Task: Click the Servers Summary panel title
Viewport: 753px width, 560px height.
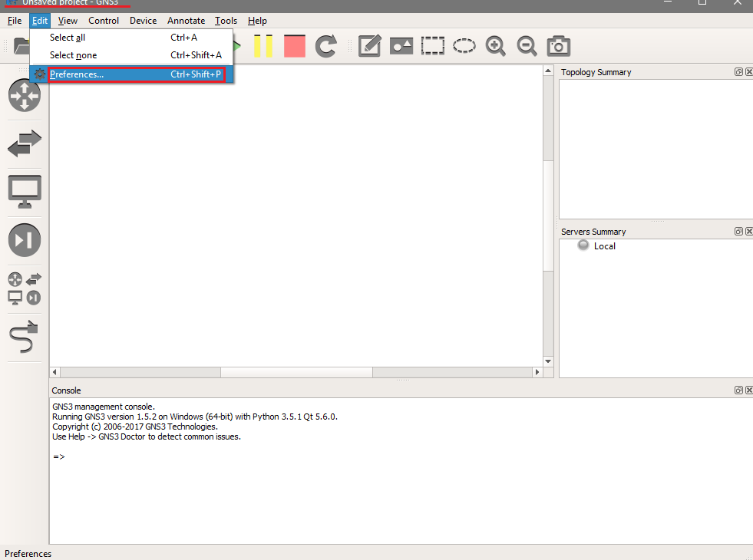Action: click(x=593, y=232)
